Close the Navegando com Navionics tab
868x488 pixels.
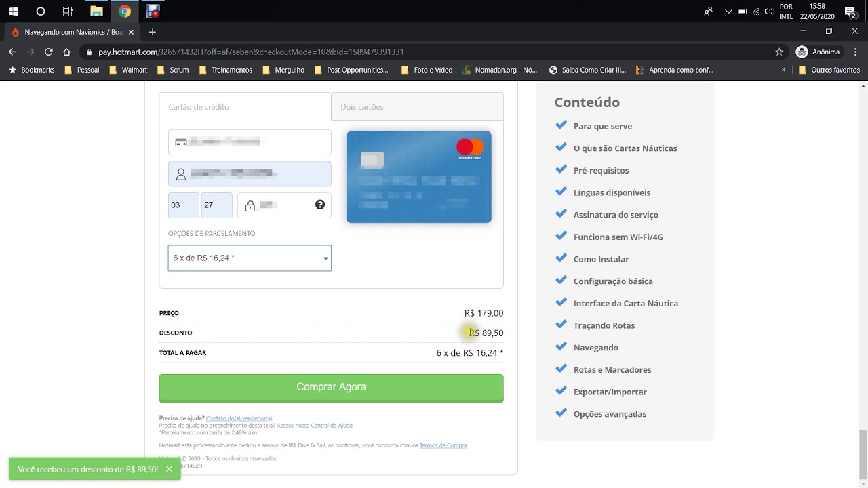[x=131, y=32]
